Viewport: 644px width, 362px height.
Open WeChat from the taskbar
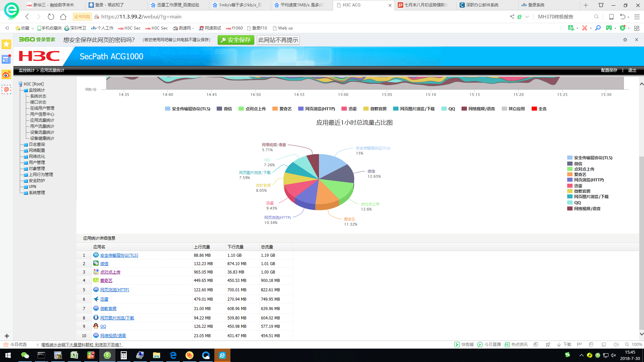pyautogui.click(x=25, y=355)
